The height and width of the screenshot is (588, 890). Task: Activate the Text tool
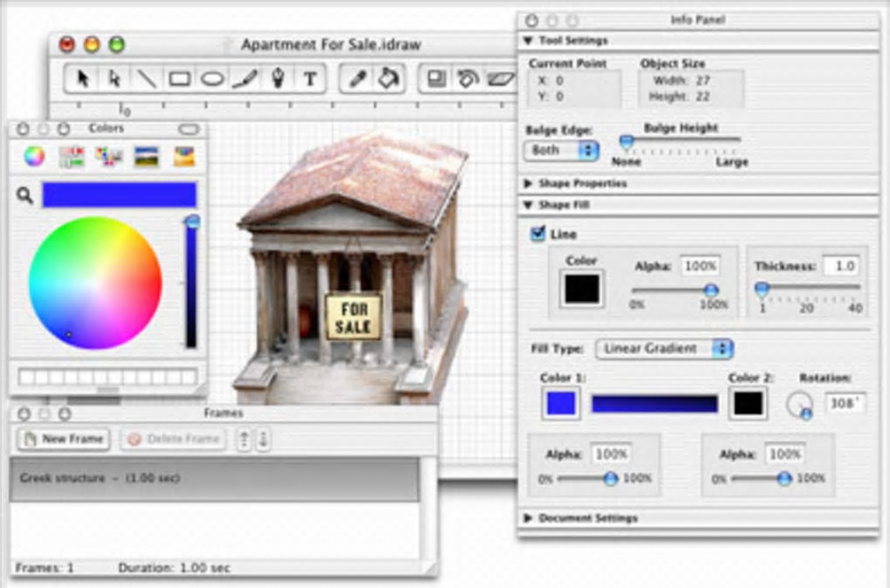(x=310, y=79)
